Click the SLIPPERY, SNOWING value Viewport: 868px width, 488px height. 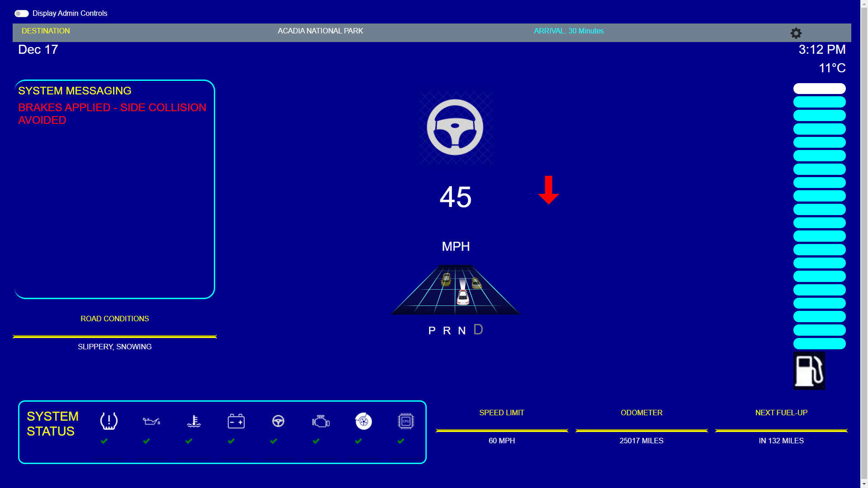click(x=115, y=347)
